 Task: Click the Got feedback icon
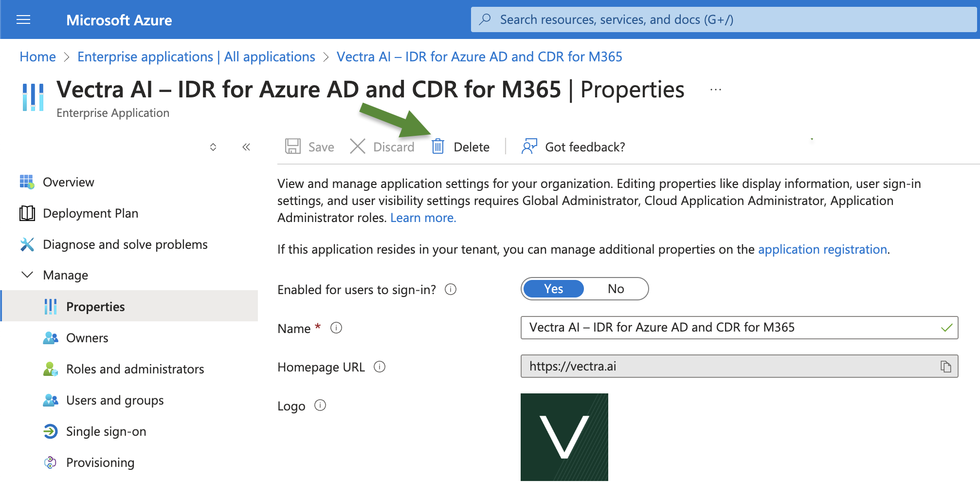pos(529,147)
